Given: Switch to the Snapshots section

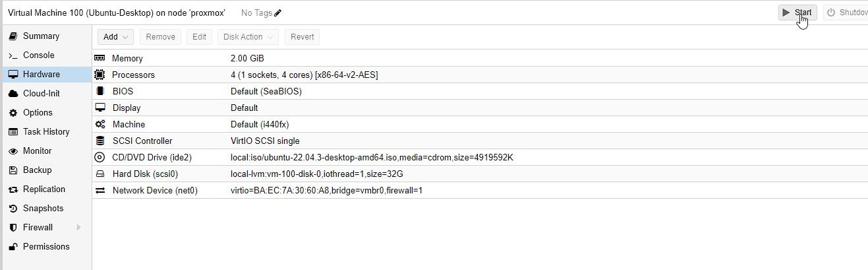Looking at the screenshot, I should point(43,208).
